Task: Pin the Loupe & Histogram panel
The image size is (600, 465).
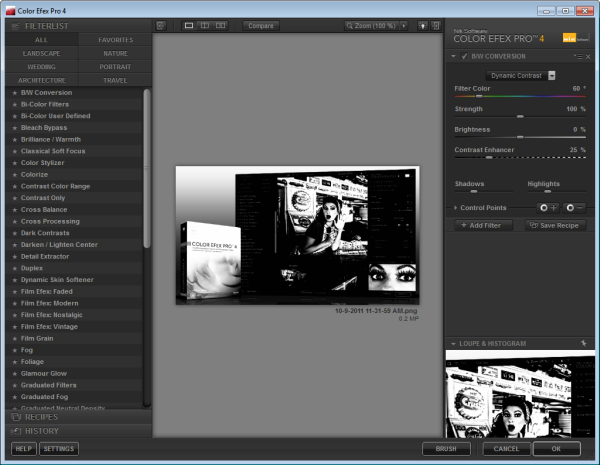Action: (584, 343)
